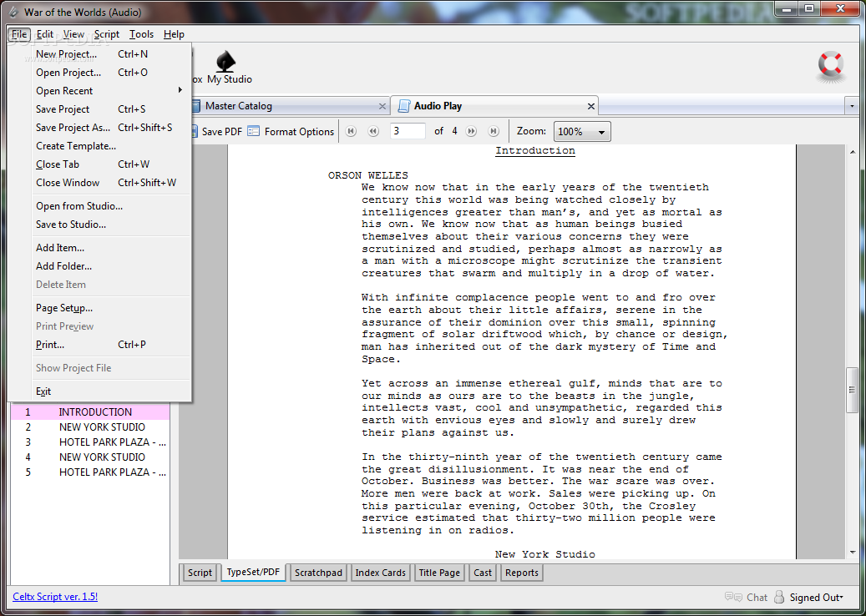This screenshot has width=866, height=616.
Task: Open the Celtx Script ver. 1.5 link
Action: [55, 596]
